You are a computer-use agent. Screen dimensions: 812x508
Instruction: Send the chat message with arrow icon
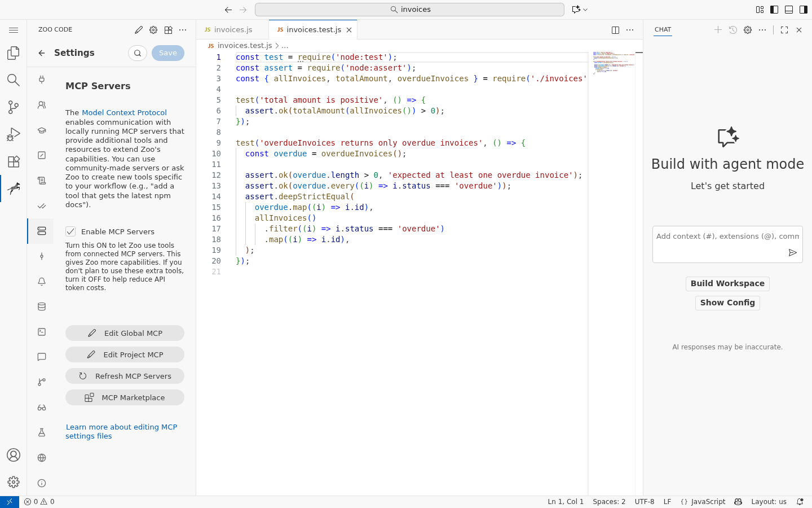coord(792,253)
